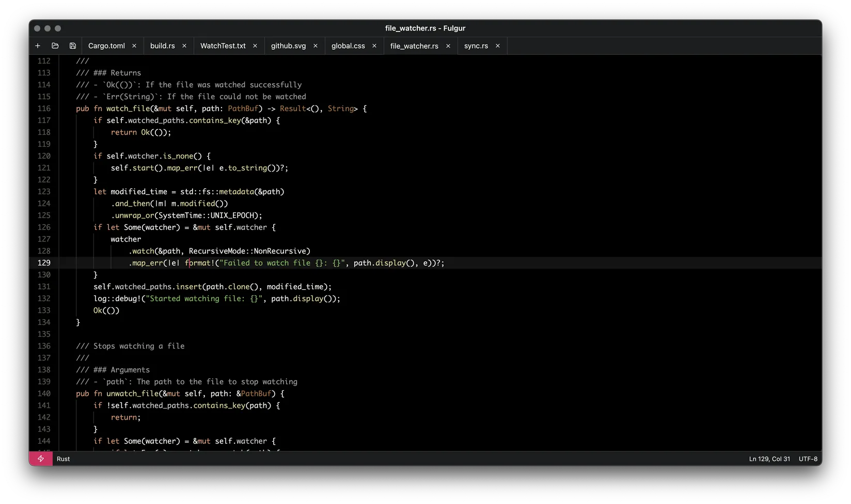Save the file using the save icon
Viewport: 851px width, 504px height.
[73, 46]
